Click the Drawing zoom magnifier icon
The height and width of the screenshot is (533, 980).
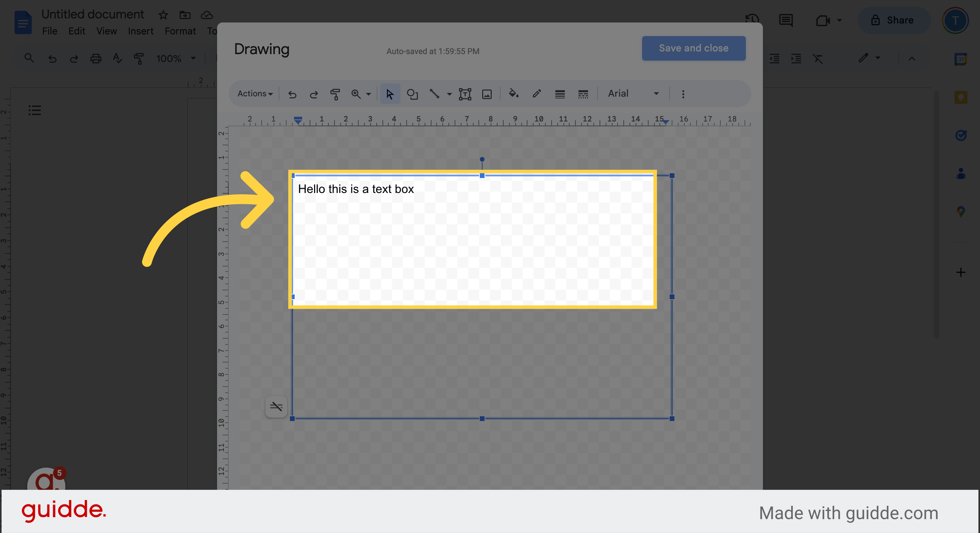[x=356, y=94]
